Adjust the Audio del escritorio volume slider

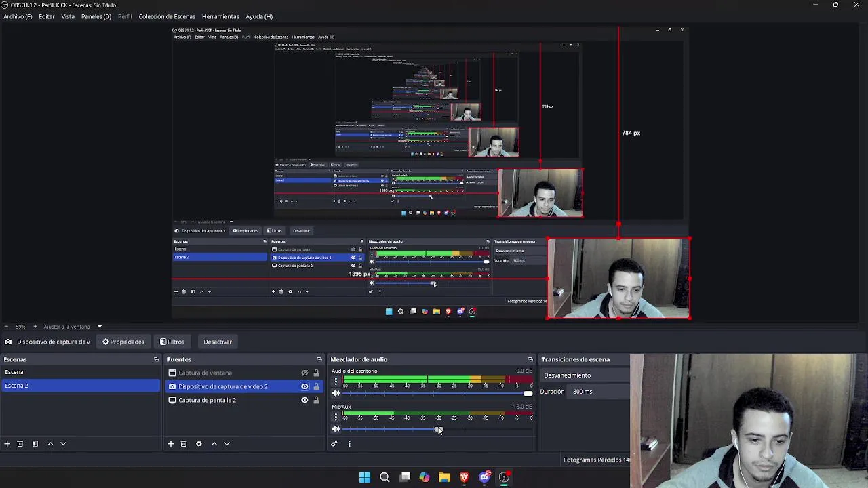tap(437, 394)
